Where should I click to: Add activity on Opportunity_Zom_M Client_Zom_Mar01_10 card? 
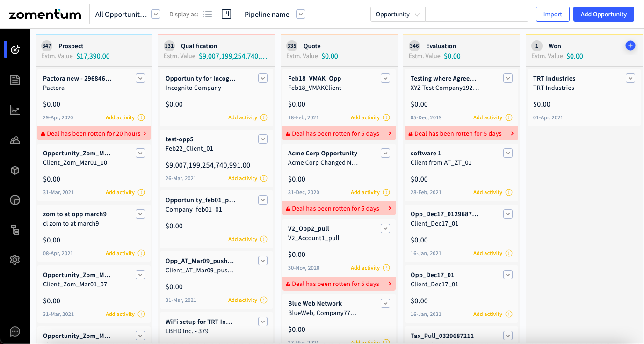tap(120, 192)
